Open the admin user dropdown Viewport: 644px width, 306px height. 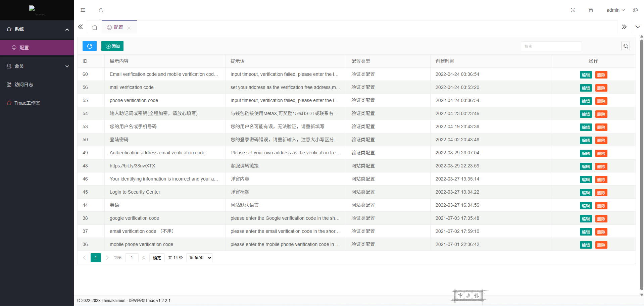615,10
